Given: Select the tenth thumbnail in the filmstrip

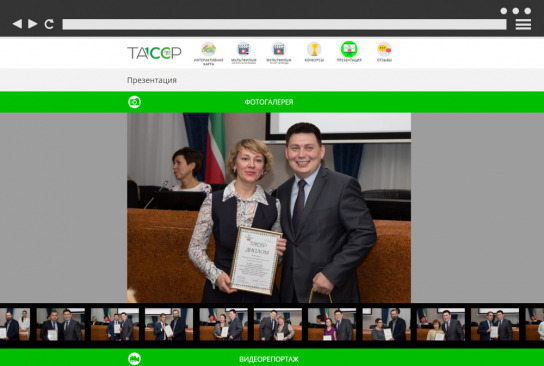Looking at the screenshot, I should [495, 324].
